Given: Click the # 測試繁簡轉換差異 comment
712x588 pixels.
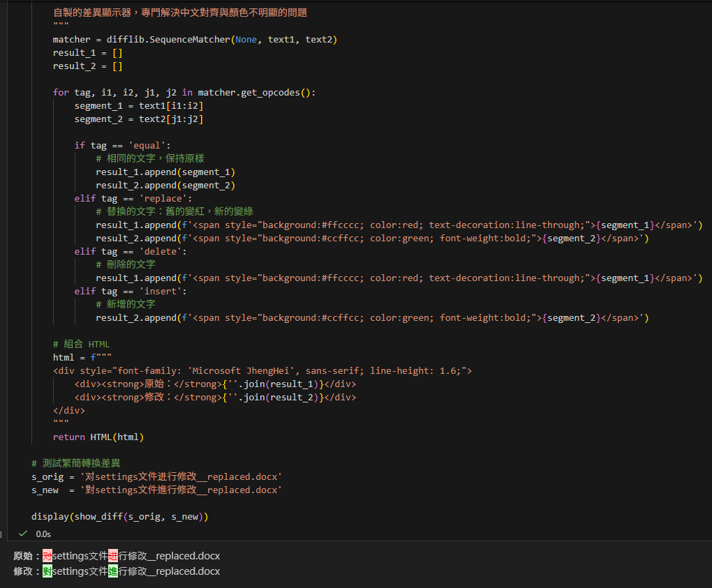Looking at the screenshot, I should [75, 463].
